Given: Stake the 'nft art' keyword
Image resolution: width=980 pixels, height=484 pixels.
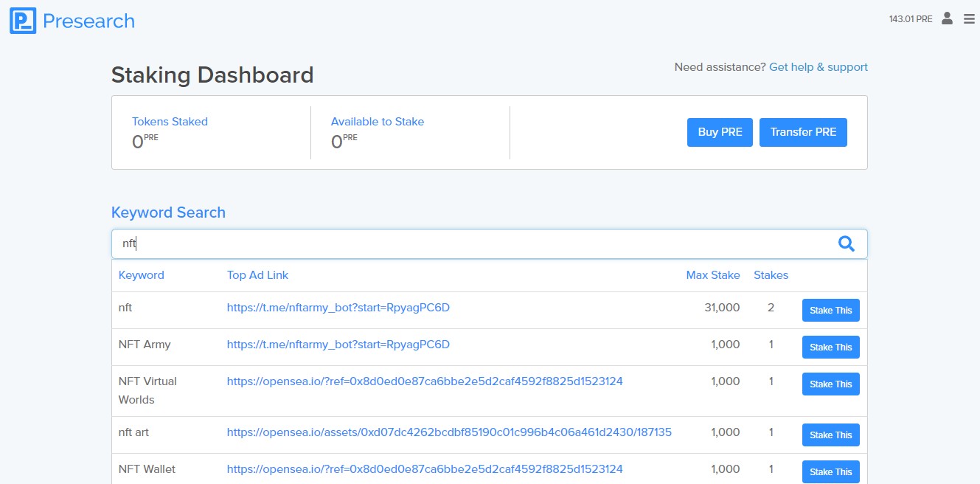Looking at the screenshot, I should [830, 435].
